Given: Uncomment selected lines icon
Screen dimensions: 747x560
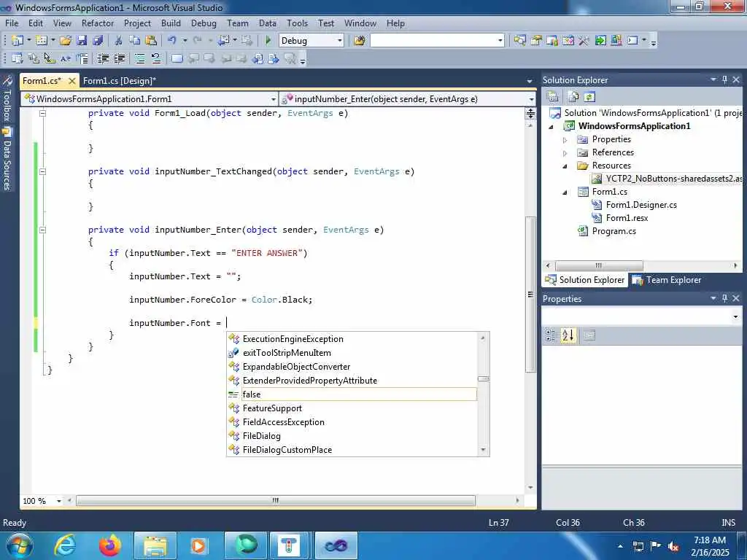Looking at the screenshot, I should 156,58.
